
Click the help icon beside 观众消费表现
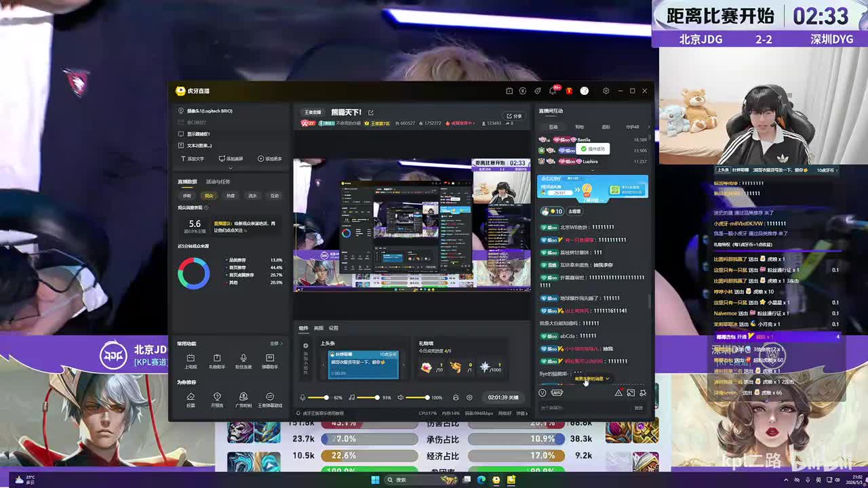208,207
